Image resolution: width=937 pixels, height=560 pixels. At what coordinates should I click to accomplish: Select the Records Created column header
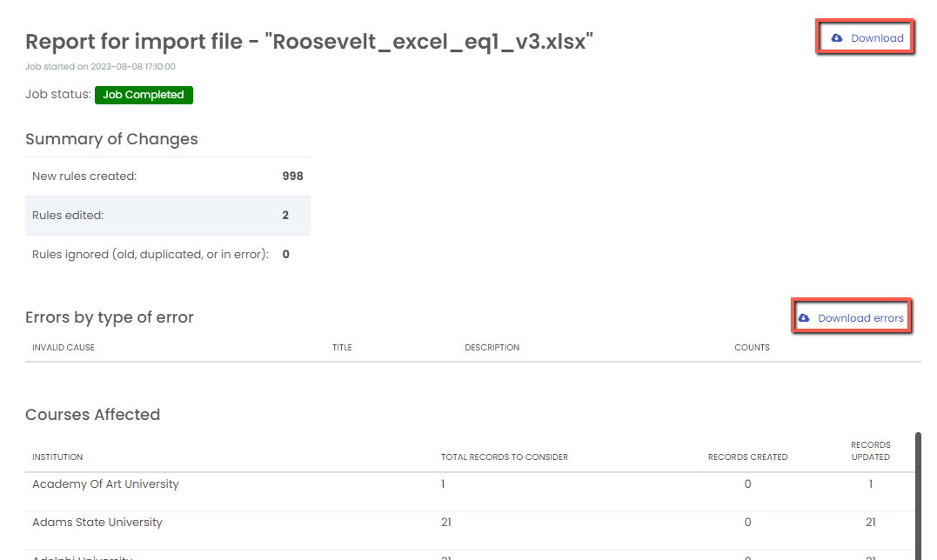(x=747, y=457)
